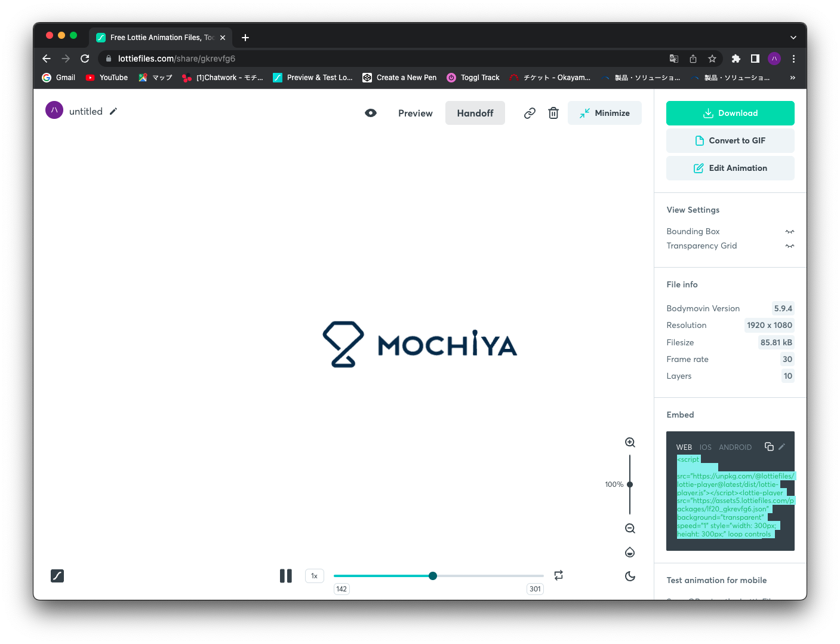Click browser forward arrow

[x=66, y=59]
